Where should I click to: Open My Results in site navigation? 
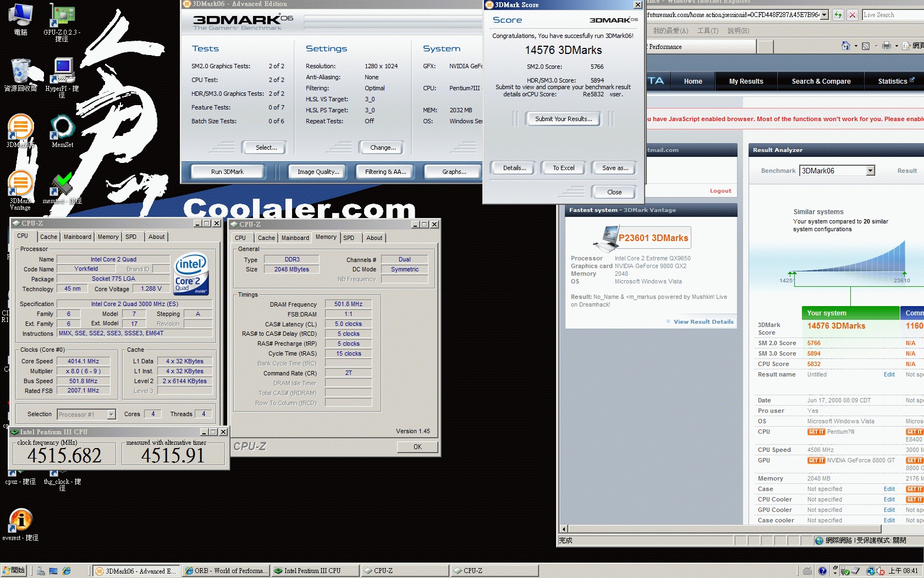pyautogui.click(x=746, y=81)
